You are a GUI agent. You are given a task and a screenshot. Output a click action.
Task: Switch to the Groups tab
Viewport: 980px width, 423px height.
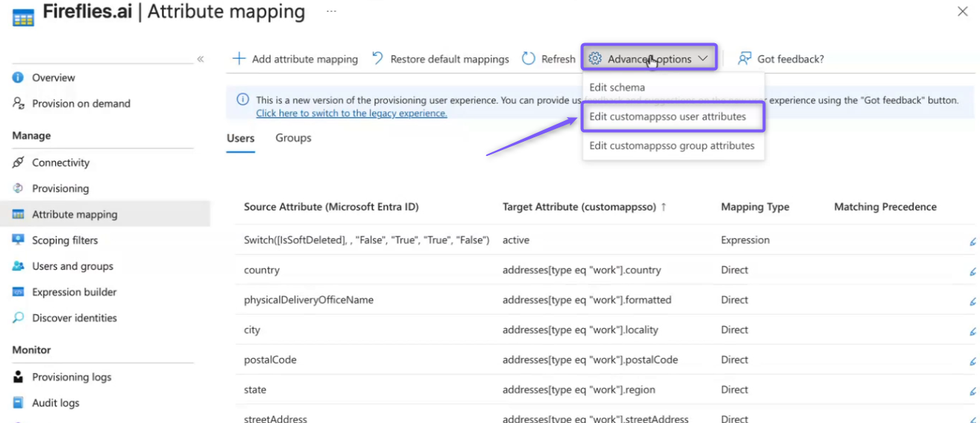(293, 138)
